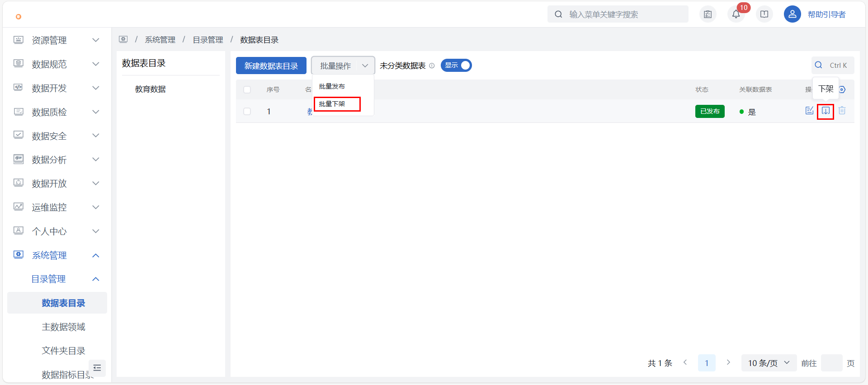Expand the 数据开发 menu chevron
868x385 pixels.
click(x=96, y=88)
